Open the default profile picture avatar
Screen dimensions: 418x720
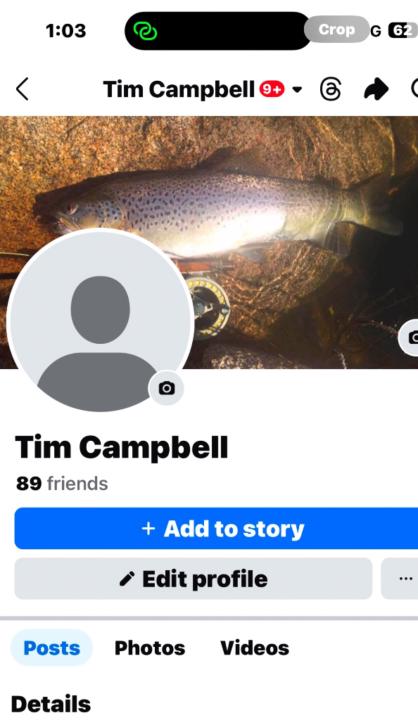tap(100, 321)
